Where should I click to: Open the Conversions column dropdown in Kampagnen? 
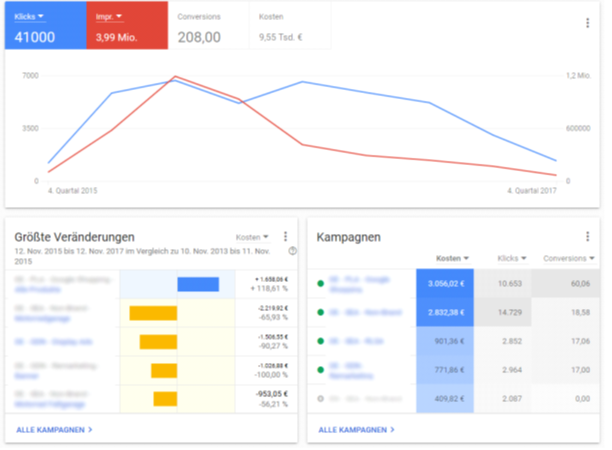[x=569, y=259]
